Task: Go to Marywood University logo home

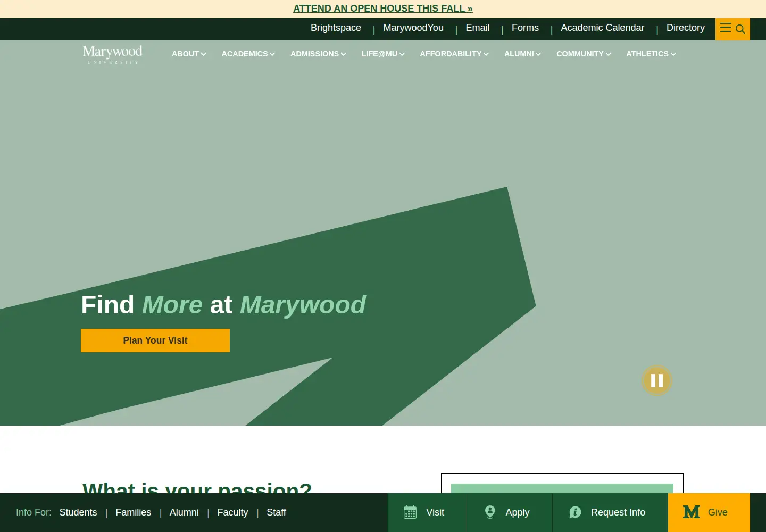Action: click(x=112, y=54)
